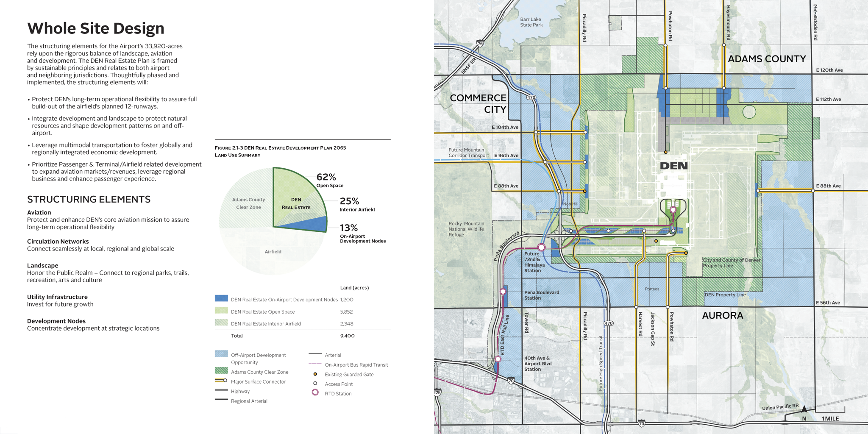The width and height of the screenshot is (868, 434).
Task: Select the ADAMS COUNTY map label
Action: [767, 58]
